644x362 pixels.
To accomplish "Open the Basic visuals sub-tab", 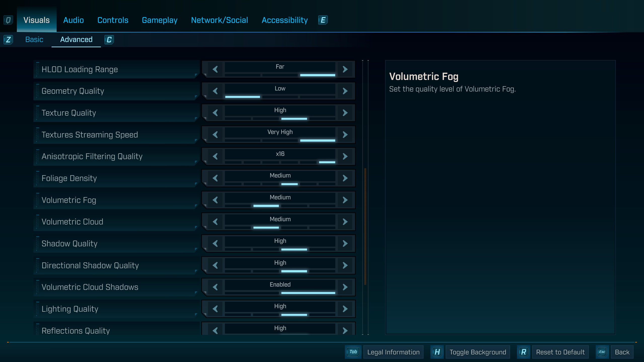I will pos(34,40).
